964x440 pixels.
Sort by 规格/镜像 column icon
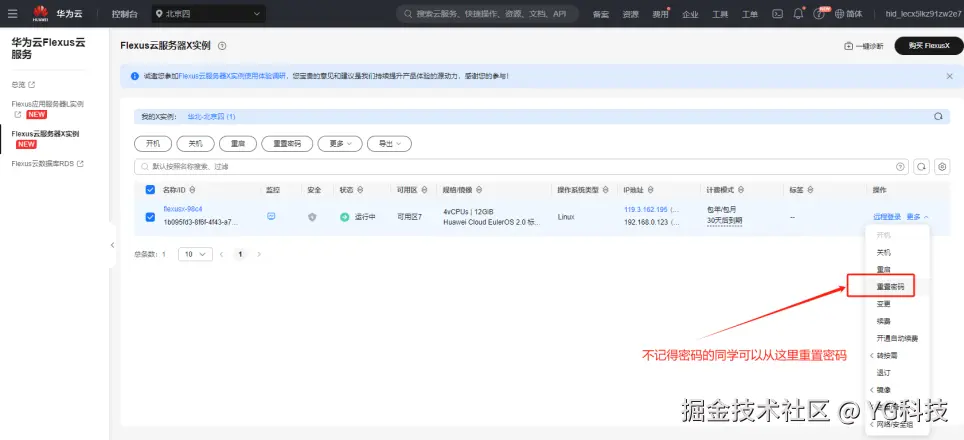479,190
